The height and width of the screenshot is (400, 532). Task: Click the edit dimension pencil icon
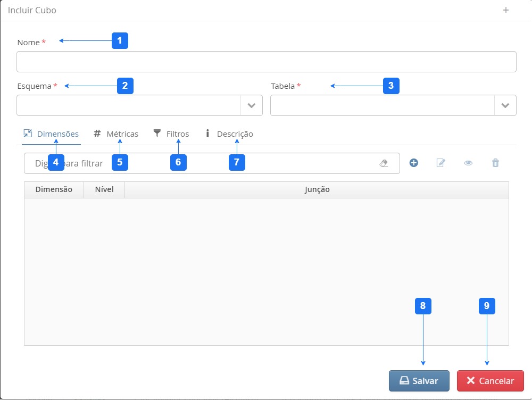click(x=440, y=163)
